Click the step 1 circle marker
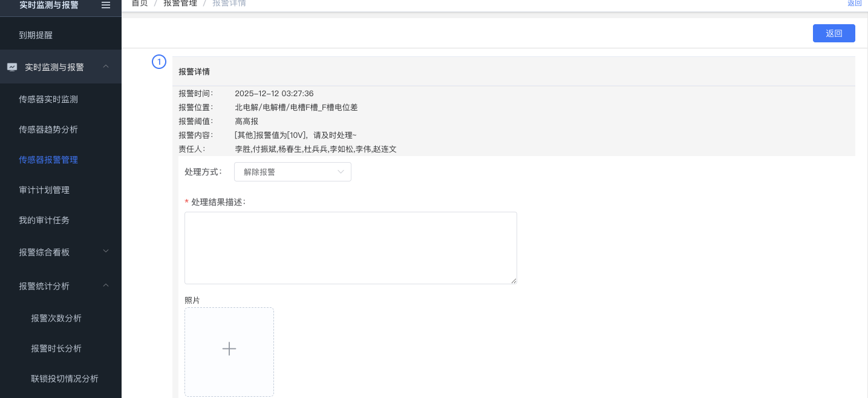 [158, 62]
